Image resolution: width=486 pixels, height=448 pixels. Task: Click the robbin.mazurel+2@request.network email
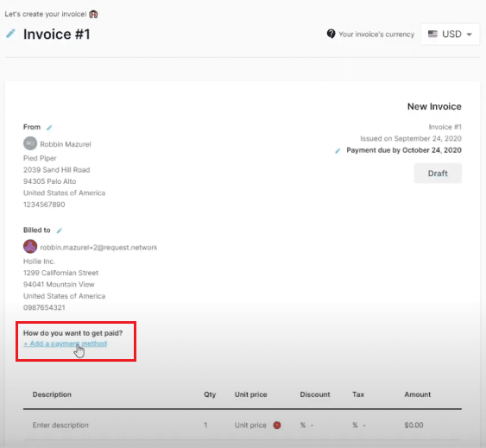pos(98,248)
